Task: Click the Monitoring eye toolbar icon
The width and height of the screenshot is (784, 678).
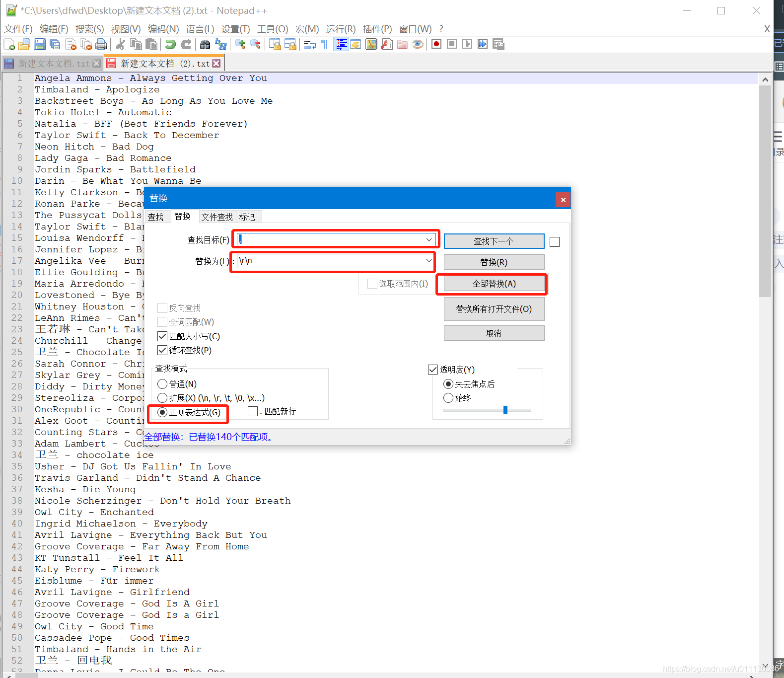Action: pos(418,44)
